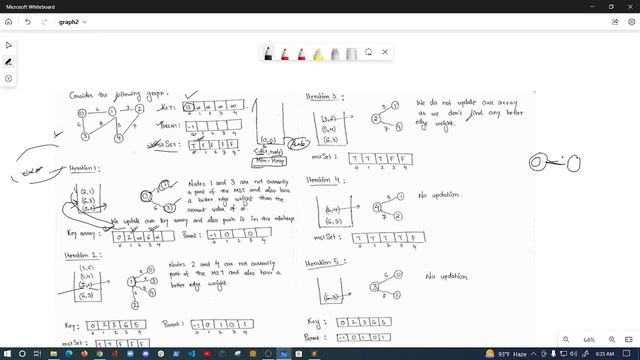Open File Explorer from taskbar
This screenshot has width=640, height=360.
pyautogui.click(x=53, y=354)
